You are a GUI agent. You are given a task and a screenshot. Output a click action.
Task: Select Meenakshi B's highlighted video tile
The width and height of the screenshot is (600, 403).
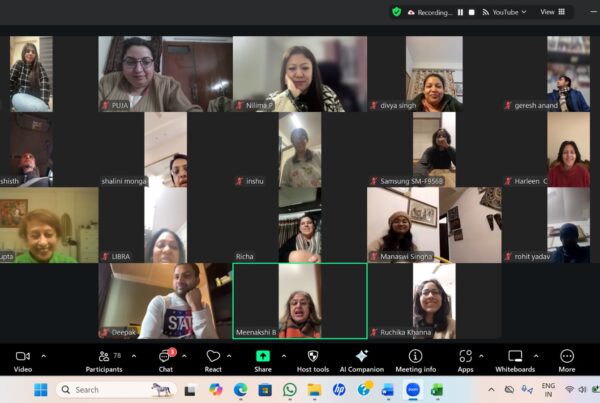point(299,301)
